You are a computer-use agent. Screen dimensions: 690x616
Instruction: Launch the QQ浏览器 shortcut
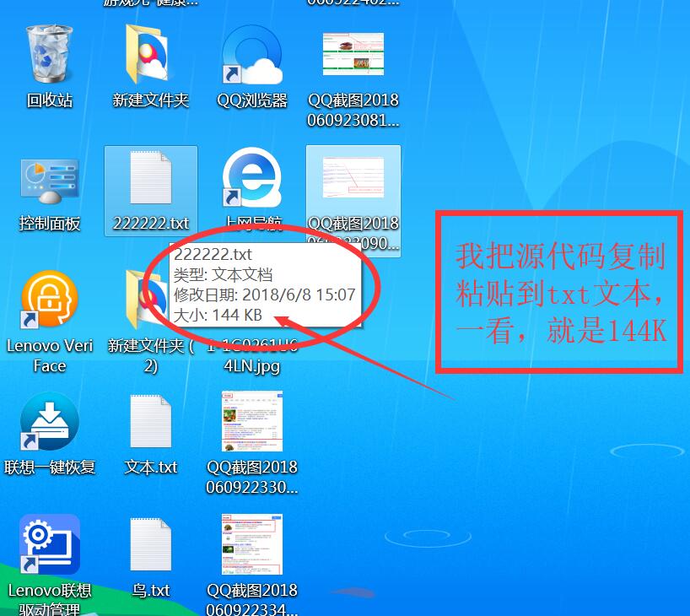click(x=252, y=56)
